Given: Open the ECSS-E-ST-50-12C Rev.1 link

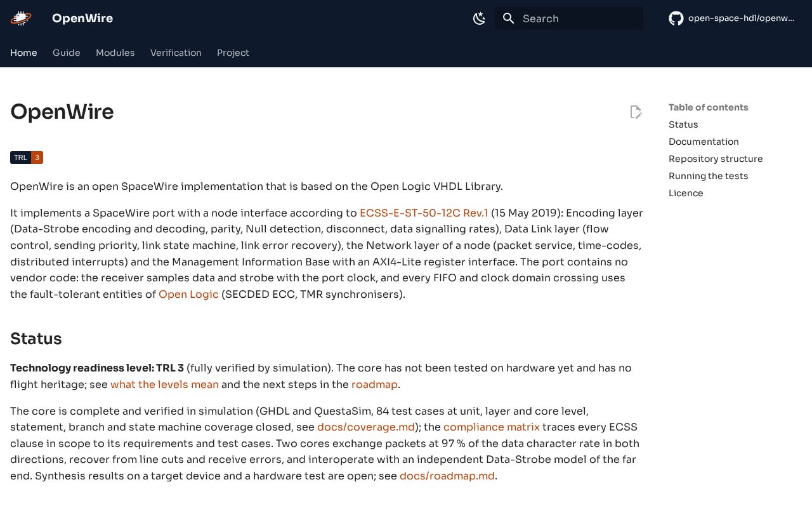Looking at the screenshot, I should tap(424, 213).
